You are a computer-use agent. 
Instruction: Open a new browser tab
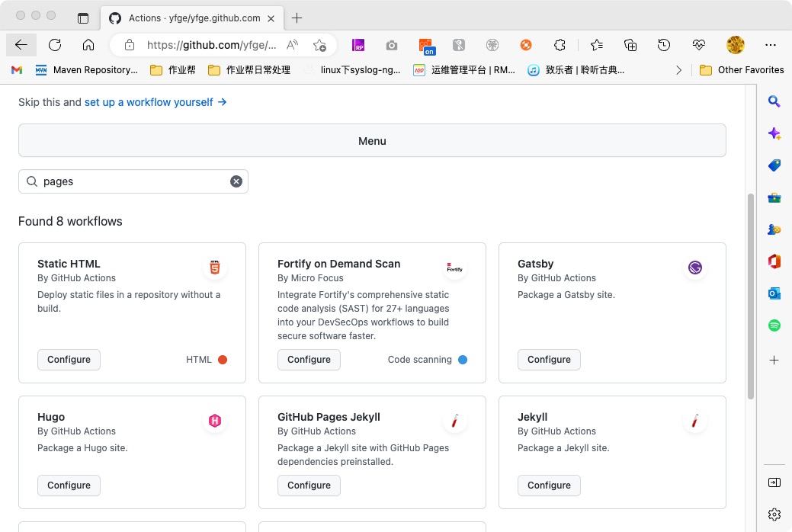point(297,18)
